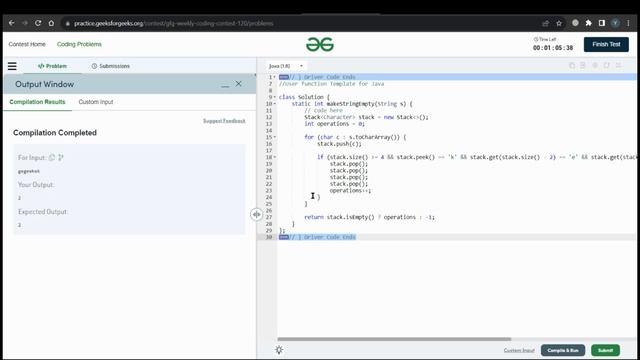Open the browser profile avatar
Image resolution: width=640 pixels, height=360 pixels.
tap(615, 23)
